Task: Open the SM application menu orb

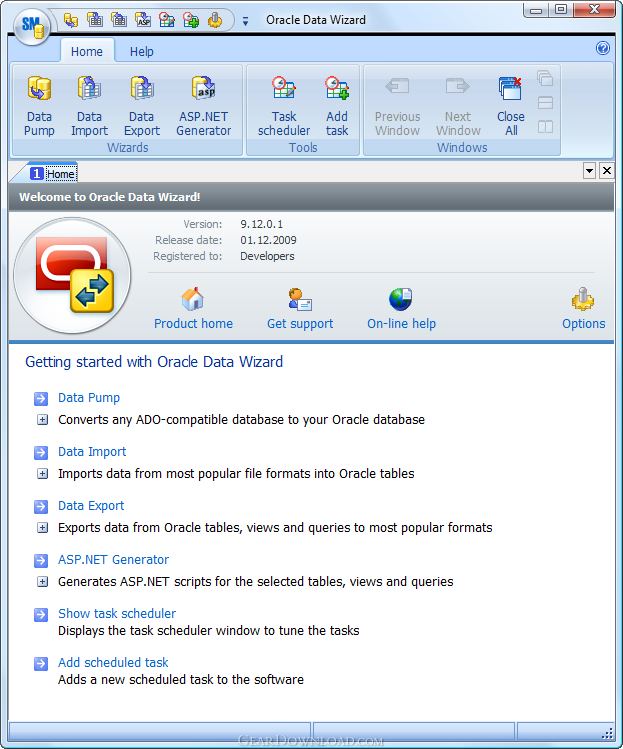Action: (x=32, y=26)
